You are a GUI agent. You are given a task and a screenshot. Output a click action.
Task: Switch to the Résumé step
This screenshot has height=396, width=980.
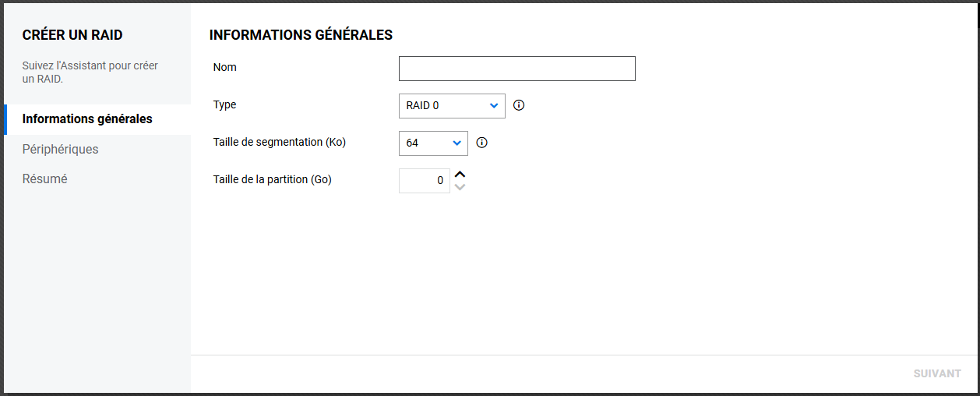pyautogui.click(x=45, y=179)
